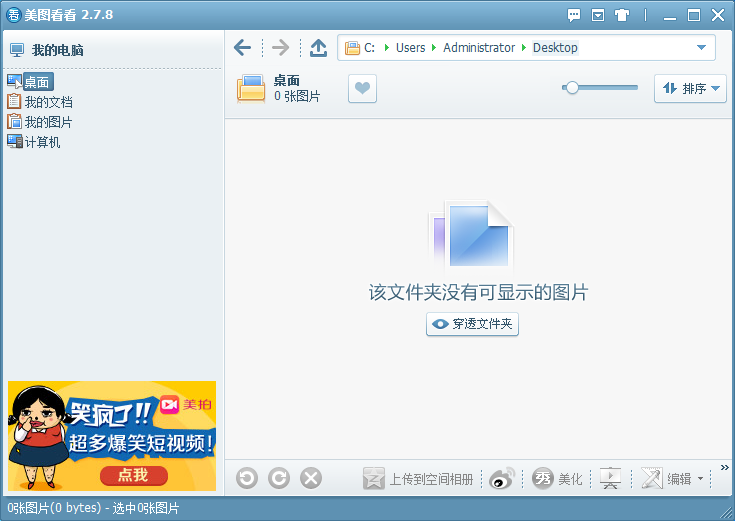Click C: in the address path

click(369, 48)
